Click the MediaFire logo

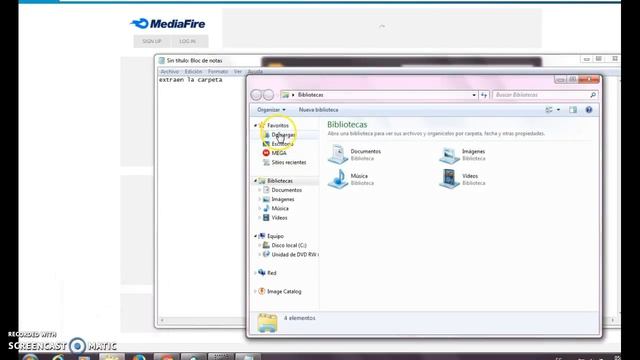[167, 24]
